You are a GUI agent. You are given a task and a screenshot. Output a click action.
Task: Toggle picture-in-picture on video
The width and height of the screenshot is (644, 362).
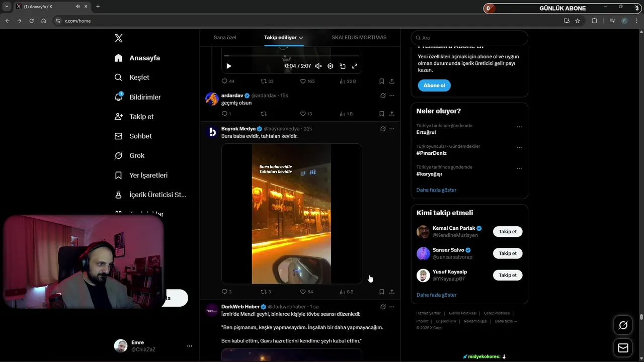click(x=343, y=66)
